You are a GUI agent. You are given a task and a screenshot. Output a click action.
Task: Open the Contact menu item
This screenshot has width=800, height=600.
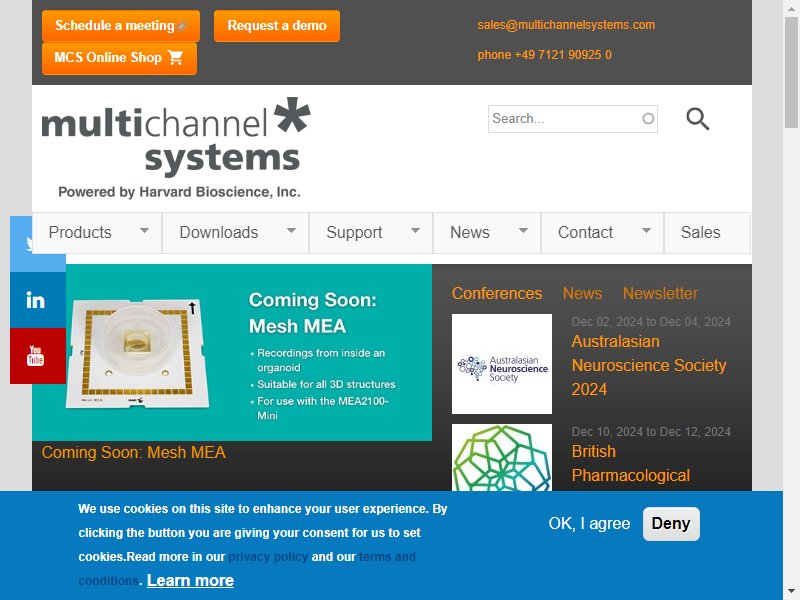[x=603, y=233]
